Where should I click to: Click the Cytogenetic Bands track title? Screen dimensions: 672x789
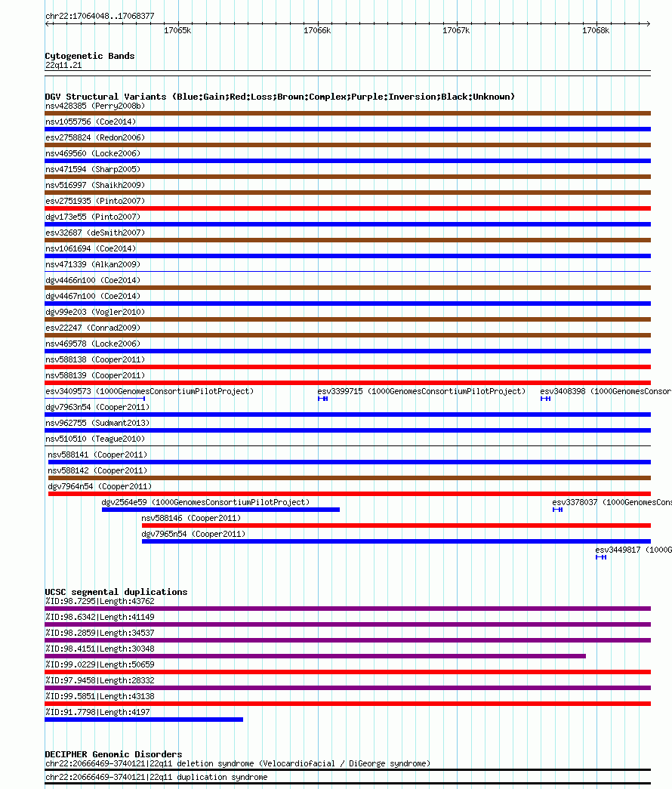[x=90, y=56]
